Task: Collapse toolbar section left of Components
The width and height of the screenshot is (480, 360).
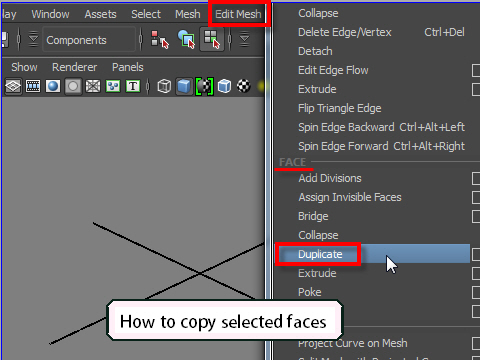Action: click(x=33, y=39)
